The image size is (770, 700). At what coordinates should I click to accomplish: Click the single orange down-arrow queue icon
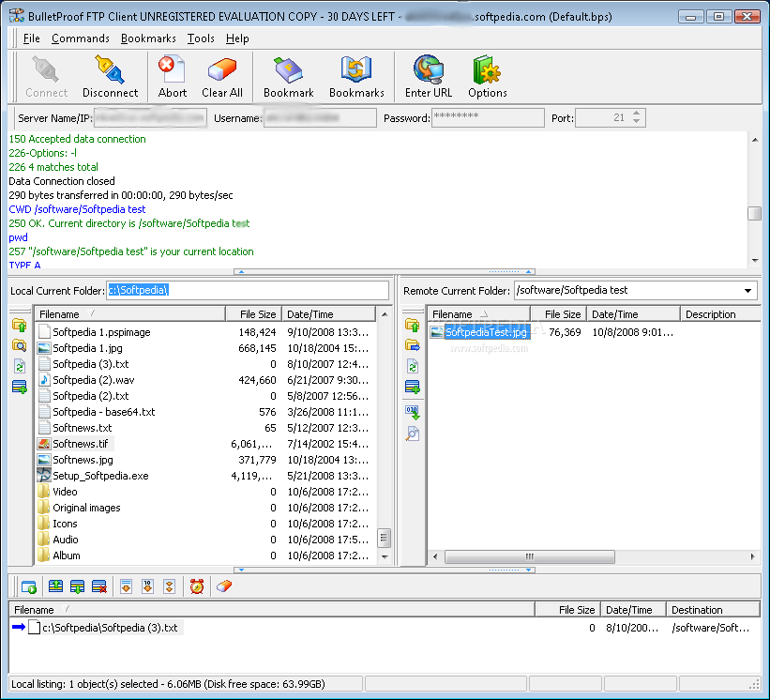127,586
